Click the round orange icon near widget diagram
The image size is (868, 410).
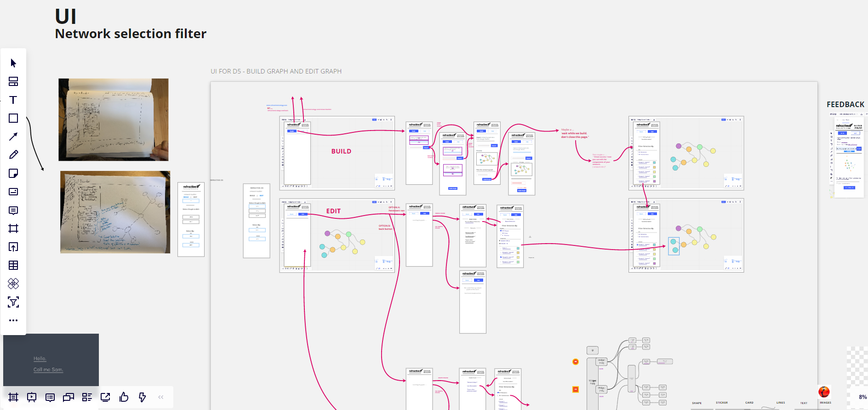click(575, 362)
